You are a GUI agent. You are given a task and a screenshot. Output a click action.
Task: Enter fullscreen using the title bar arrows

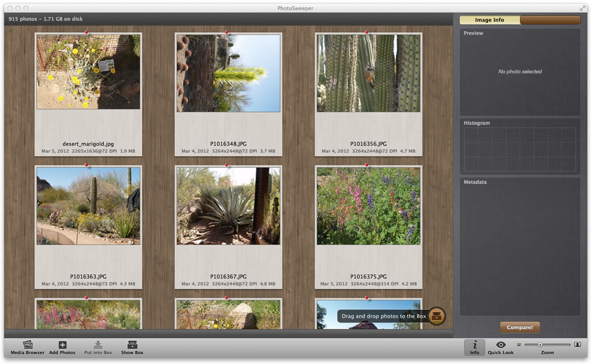pyautogui.click(x=582, y=8)
